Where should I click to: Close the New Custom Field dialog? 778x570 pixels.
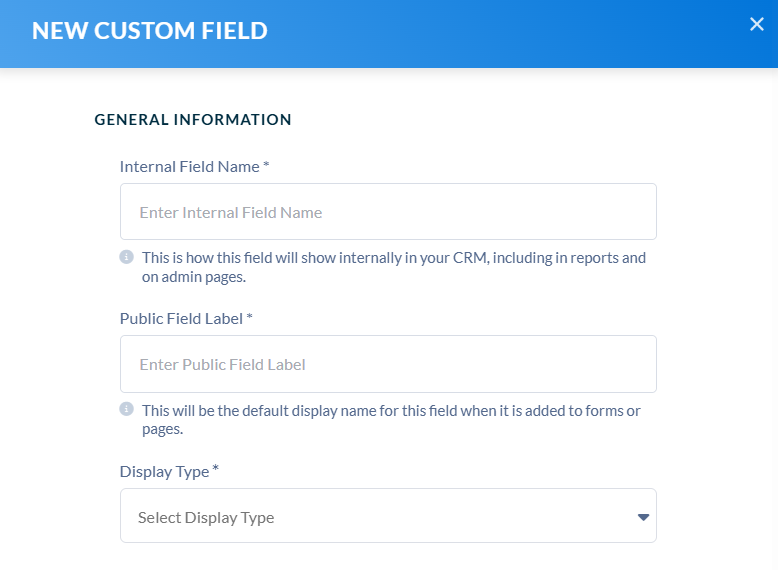point(757,24)
